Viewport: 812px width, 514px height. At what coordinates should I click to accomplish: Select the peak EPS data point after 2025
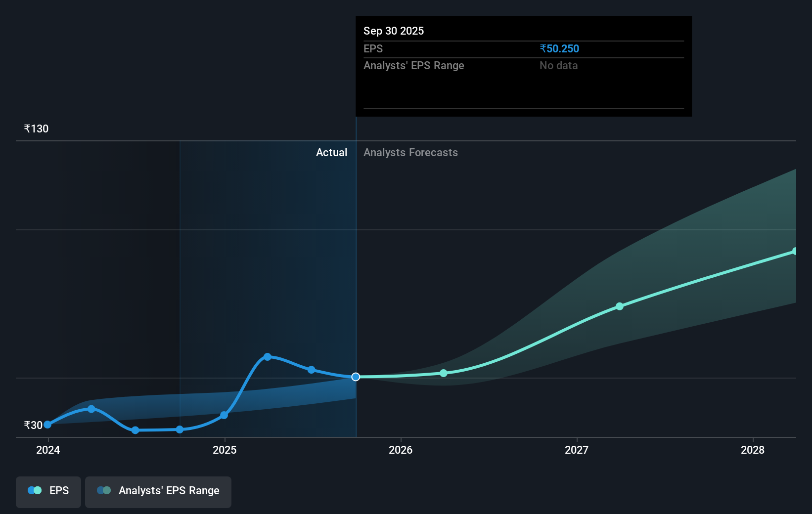[267, 357]
